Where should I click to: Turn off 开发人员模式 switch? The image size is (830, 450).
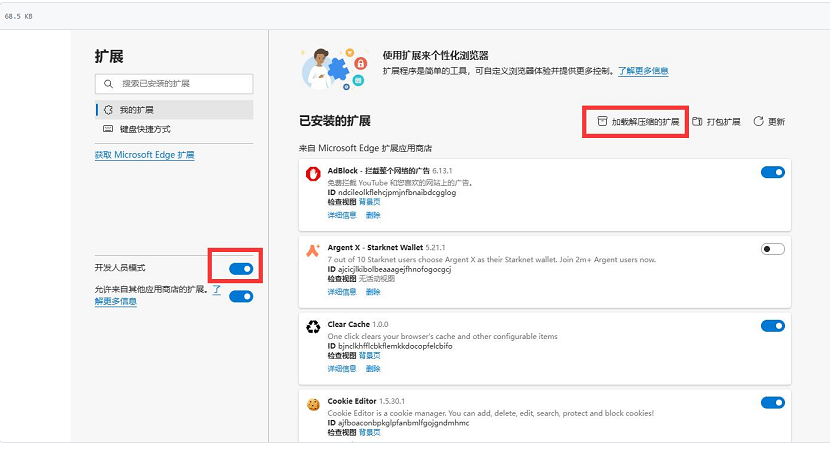(240, 268)
